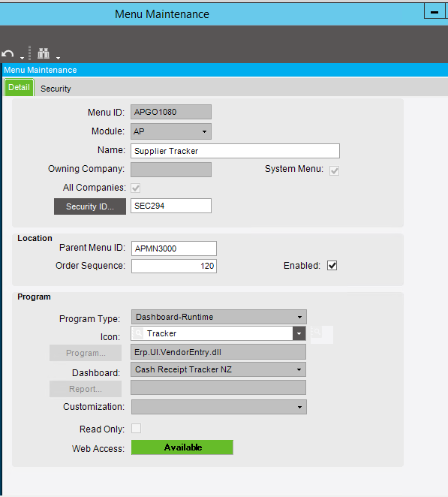Click the System Menu checkbox
448x497 pixels.
pyautogui.click(x=334, y=171)
